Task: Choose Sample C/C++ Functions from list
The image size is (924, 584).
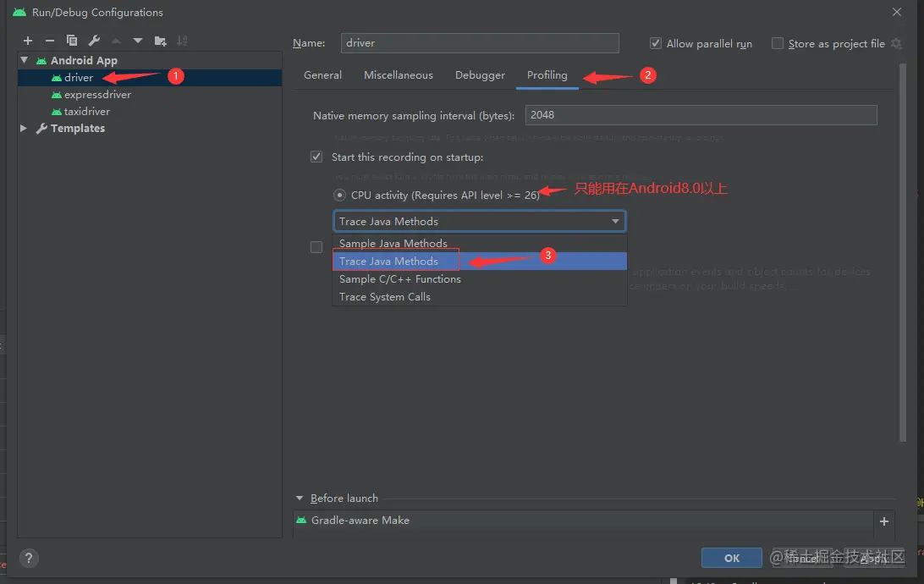Action: [x=400, y=279]
